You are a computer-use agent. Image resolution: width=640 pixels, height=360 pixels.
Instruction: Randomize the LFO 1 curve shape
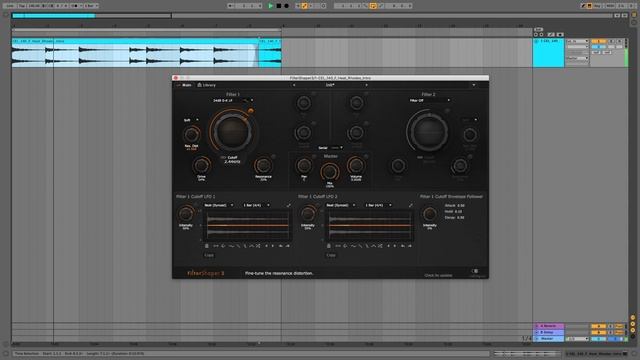[258, 246]
